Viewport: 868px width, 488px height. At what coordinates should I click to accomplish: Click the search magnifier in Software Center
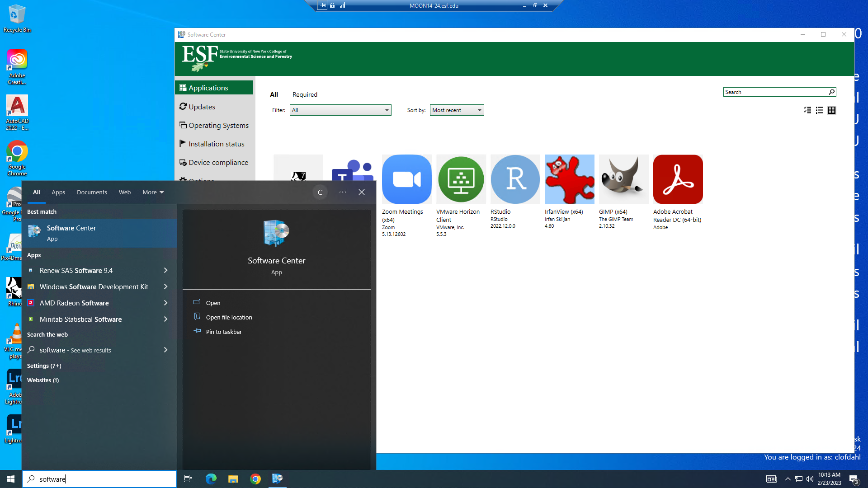tap(831, 92)
